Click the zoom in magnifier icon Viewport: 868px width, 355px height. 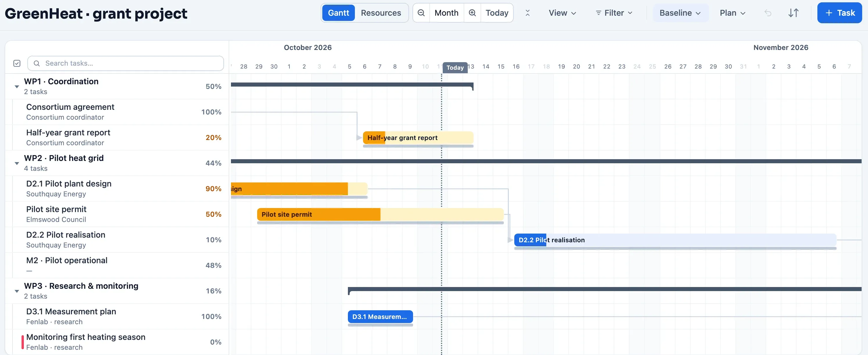472,13
